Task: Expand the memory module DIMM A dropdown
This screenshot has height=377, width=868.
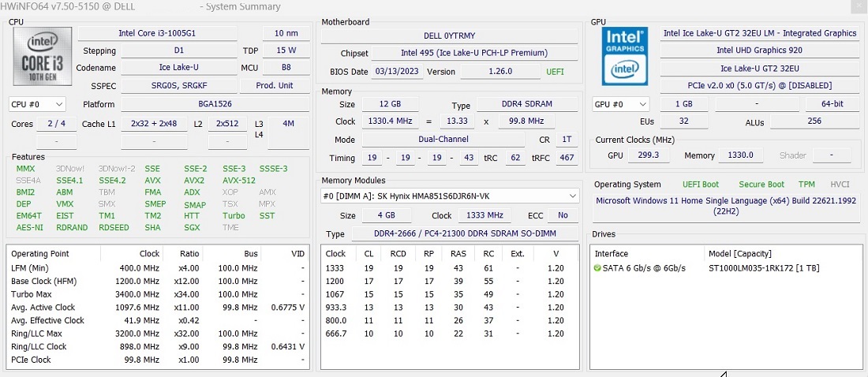Action: 450,196
